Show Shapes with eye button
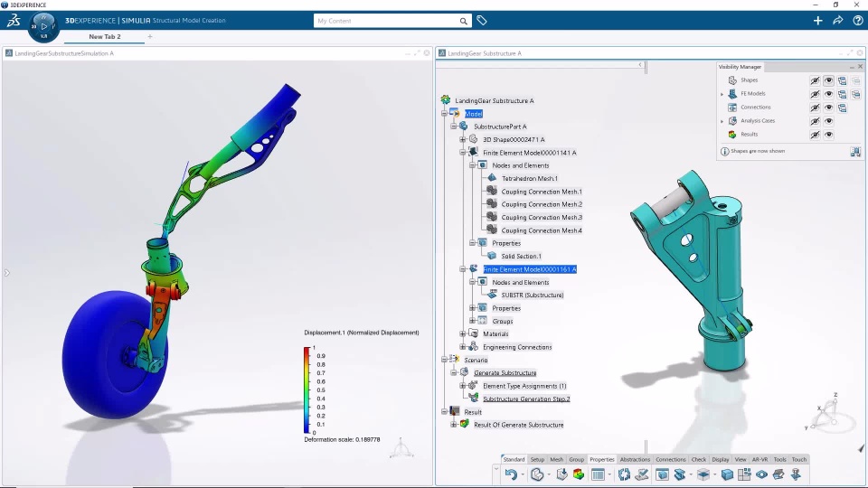 829,80
